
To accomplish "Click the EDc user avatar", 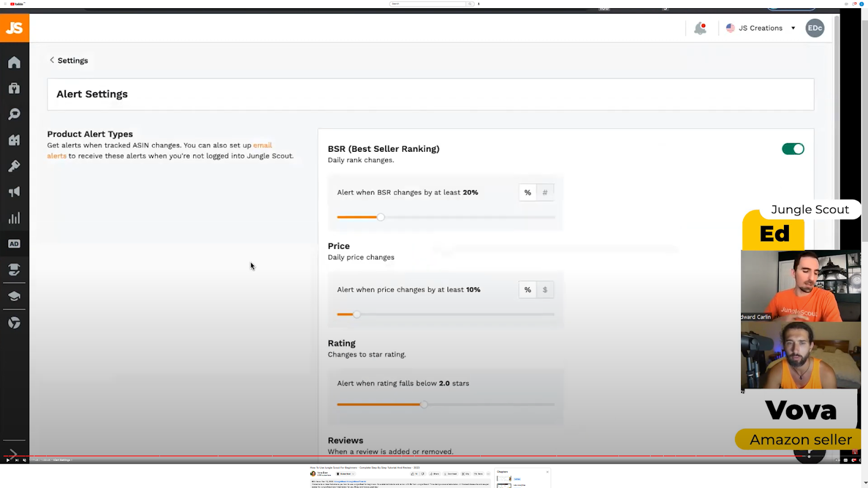I will coord(815,28).
